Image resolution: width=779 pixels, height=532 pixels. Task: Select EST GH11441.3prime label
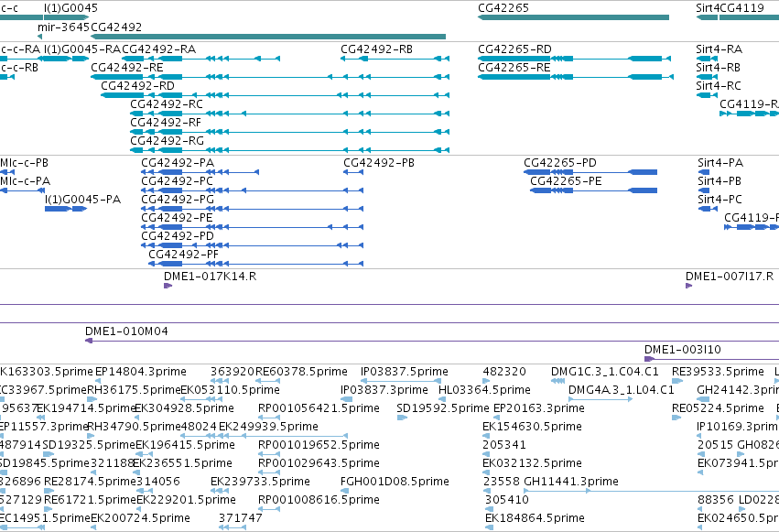(x=571, y=482)
